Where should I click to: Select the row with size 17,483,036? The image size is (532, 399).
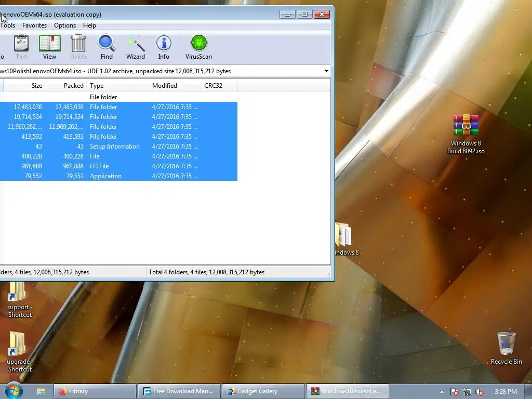tap(118, 107)
